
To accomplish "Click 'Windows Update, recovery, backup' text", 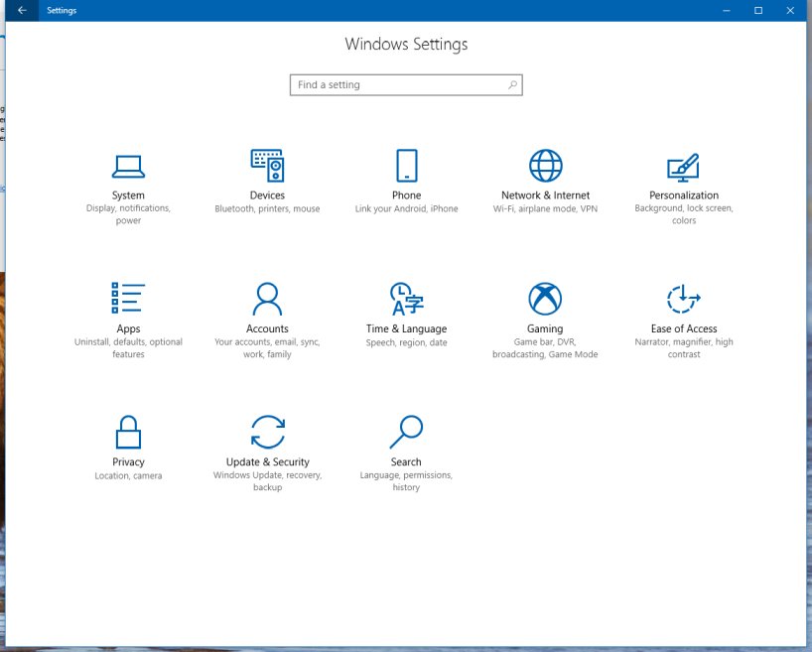I will [267, 481].
